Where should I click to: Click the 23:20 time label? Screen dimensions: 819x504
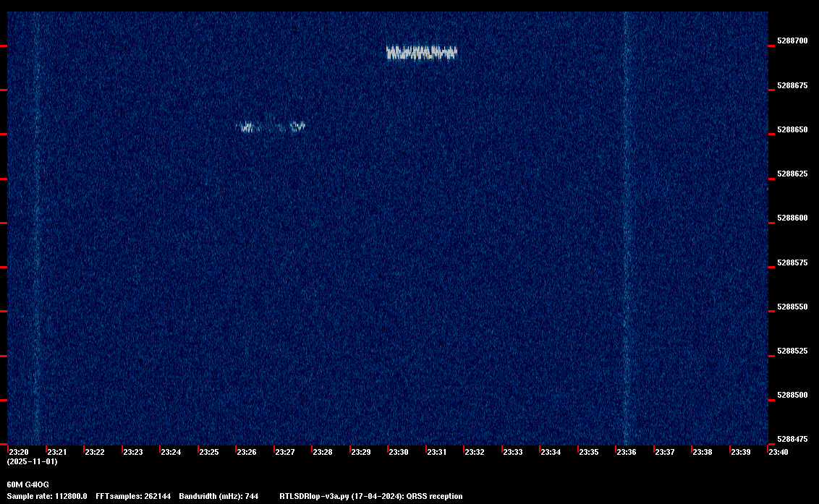point(19,452)
